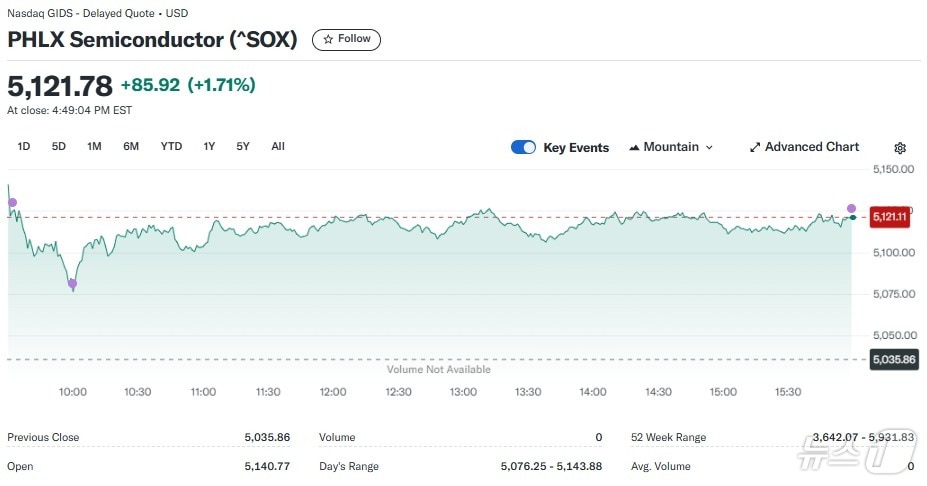Open chart settings gear icon

[x=900, y=148]
